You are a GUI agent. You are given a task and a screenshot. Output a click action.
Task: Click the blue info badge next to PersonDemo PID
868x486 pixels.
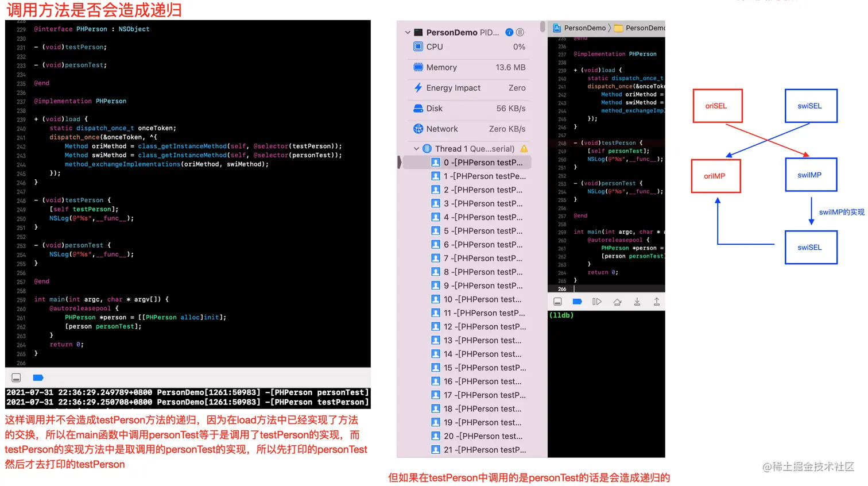click(x=509, y=32)
